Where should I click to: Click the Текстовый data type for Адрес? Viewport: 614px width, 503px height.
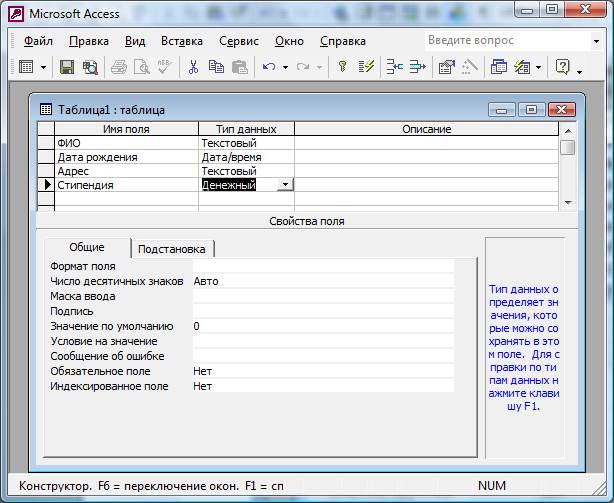(246, 171)
